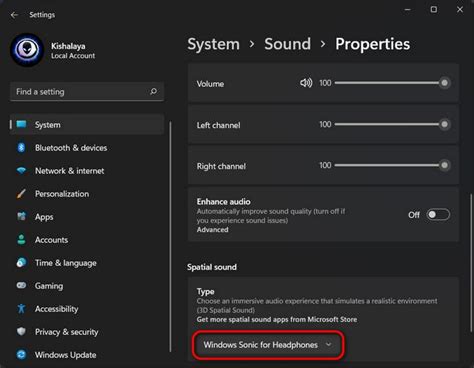Click the main content vertical scrollbar
The image size is (474, 368).
tap(471, 263)
